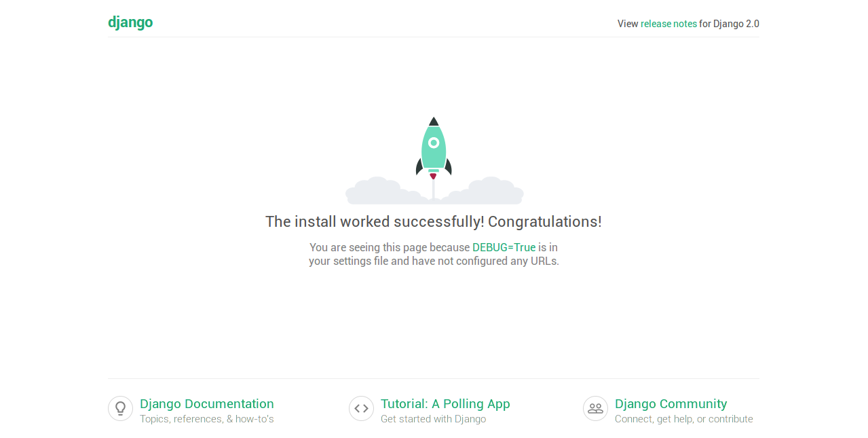Click the rocket illustration
Screen dimensions: 868x438
(434, 160)
